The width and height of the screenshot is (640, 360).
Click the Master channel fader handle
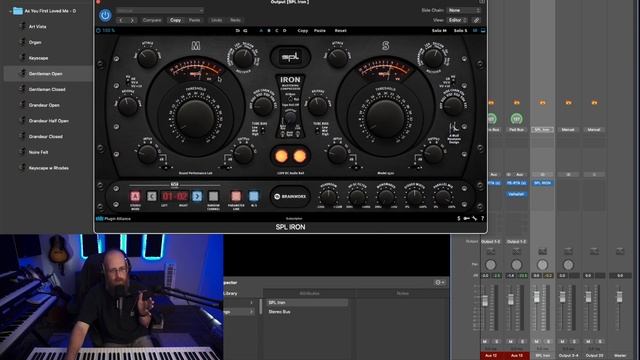point(620,296)
